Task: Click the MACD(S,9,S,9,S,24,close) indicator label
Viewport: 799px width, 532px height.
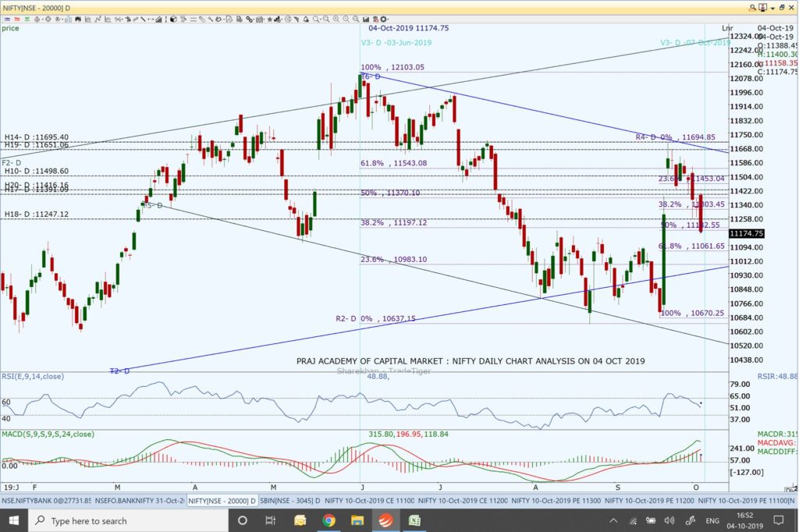Action: click(x=48, y=434)
